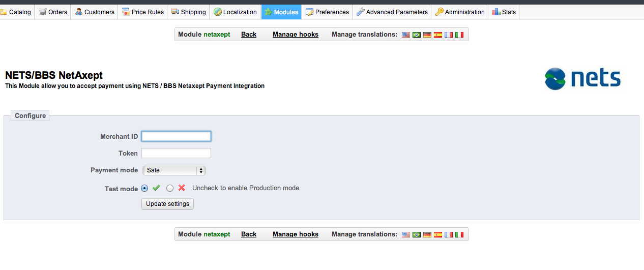Click 'Module netaxept' text in lower bar
The height and width of the screenshot is (270, 644).
pyautogui.click(x=204, y=234)
